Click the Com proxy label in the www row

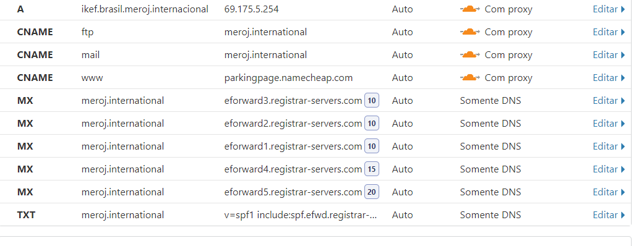click(x=509, y=78)
